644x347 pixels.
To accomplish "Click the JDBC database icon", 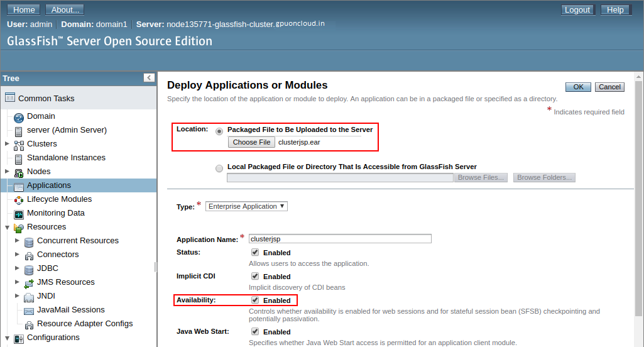I will tap(29, 269).
